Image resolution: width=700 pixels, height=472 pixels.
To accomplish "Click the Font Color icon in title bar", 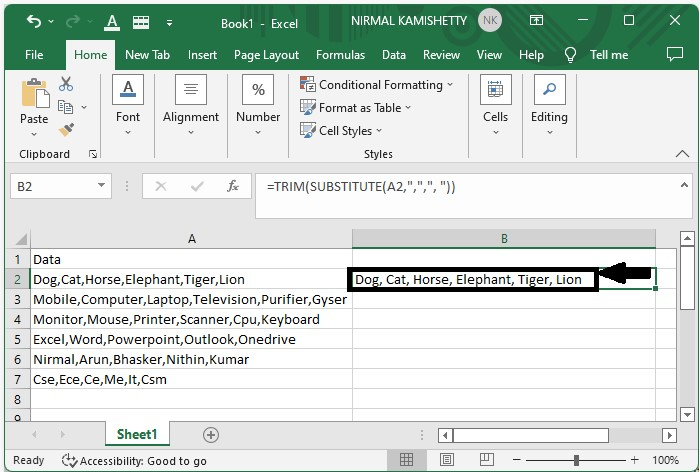I will 112,21.
